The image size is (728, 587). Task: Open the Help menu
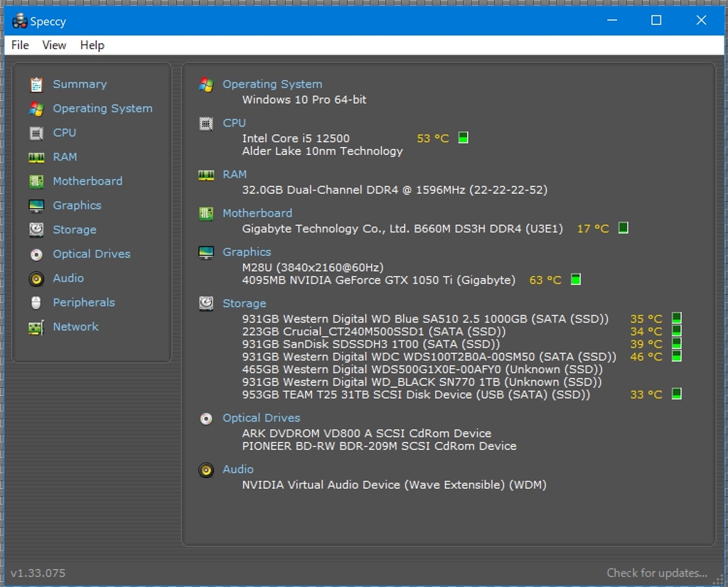(x=92, y=45)
